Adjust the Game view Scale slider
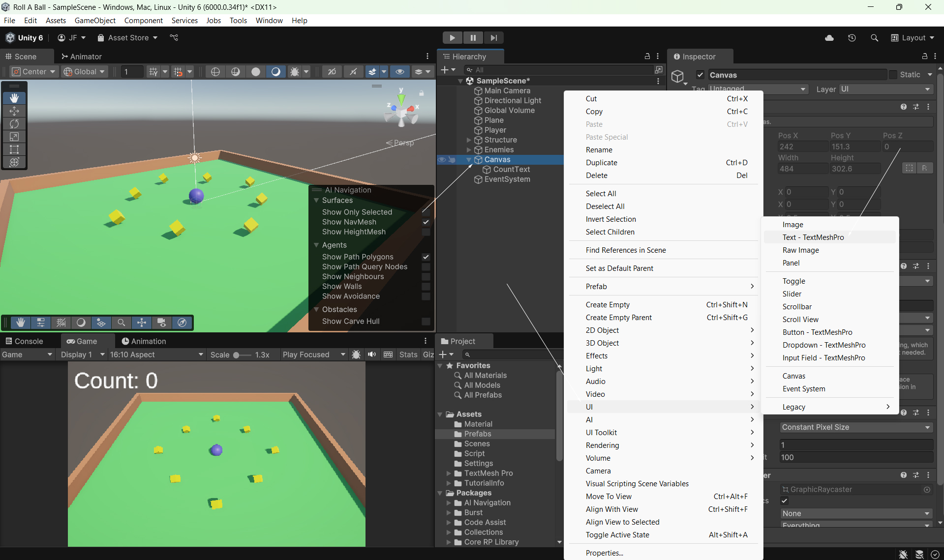This screenshot has width=944, height=560. pyautogui.click(x=237, y=355)
